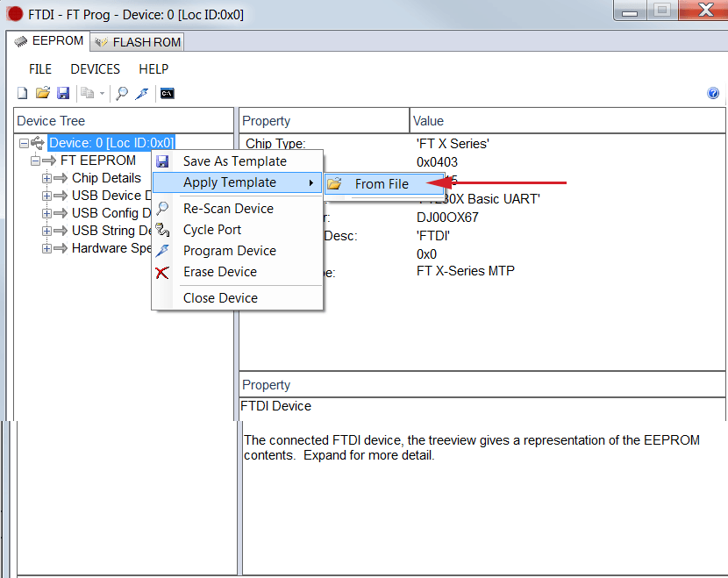
Task: Expand the USB Device Descriptor node
Action: (46, 196)
